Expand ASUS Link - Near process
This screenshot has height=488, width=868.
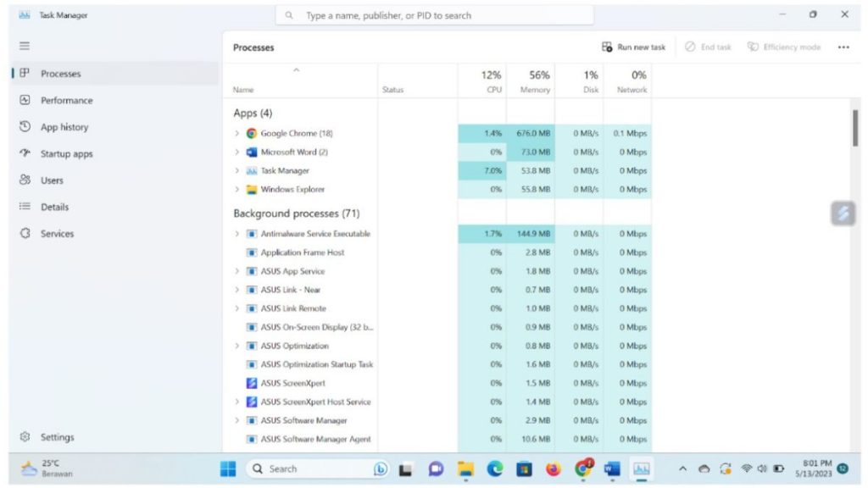click(x=237, y=290)
